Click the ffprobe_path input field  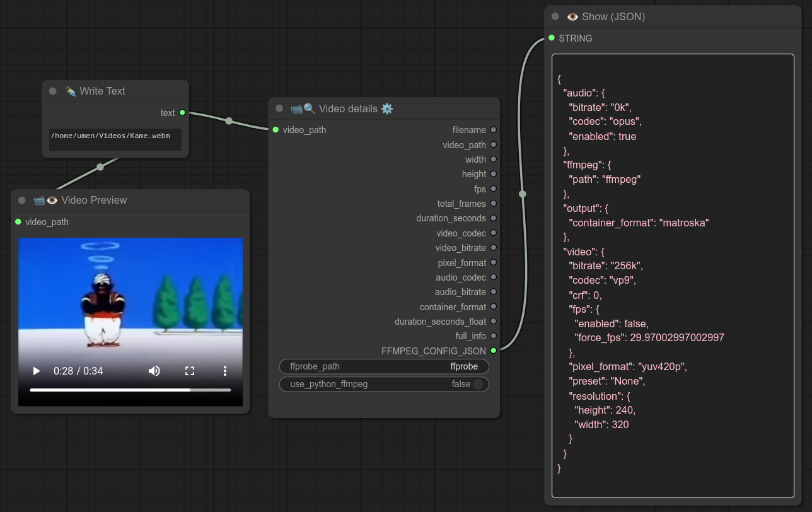tap(384, 366)
